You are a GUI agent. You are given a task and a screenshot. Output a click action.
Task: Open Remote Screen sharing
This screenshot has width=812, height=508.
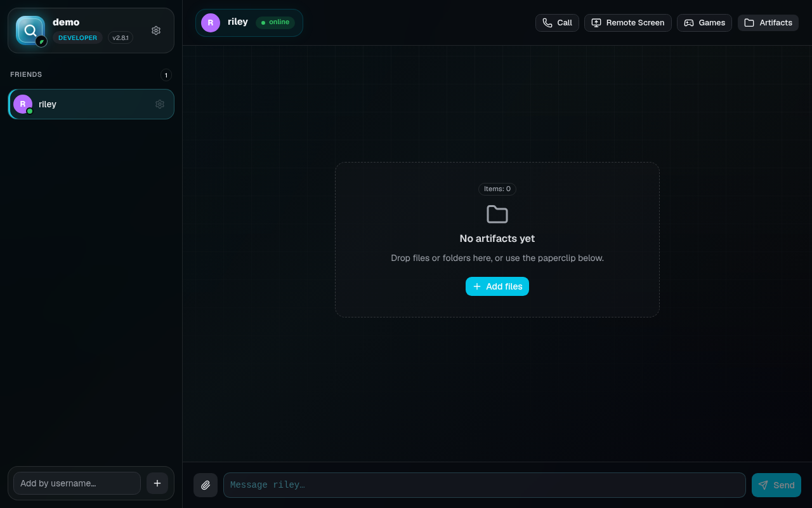[x=628, y=23]
